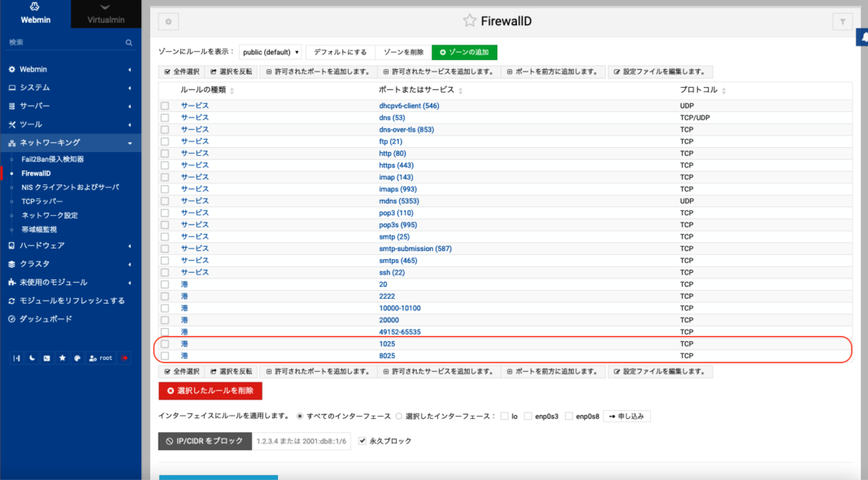Open the terminal shell icon in sidebar footer

tap(46, 357)
